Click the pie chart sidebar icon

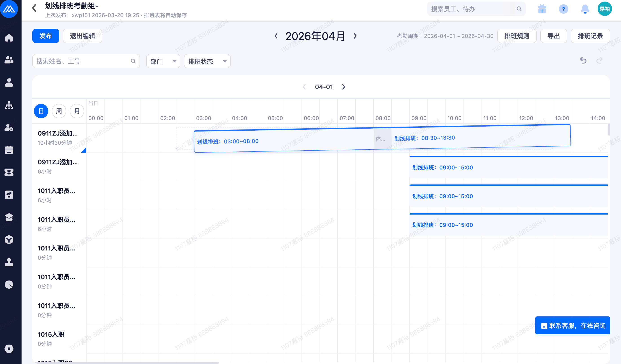tap(9, 284)
